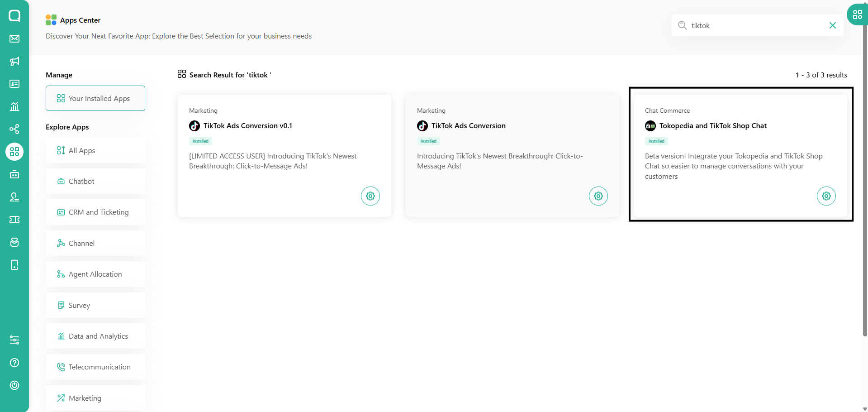Open the share nodes integration icon in sidebar

(x=14, y=129)
